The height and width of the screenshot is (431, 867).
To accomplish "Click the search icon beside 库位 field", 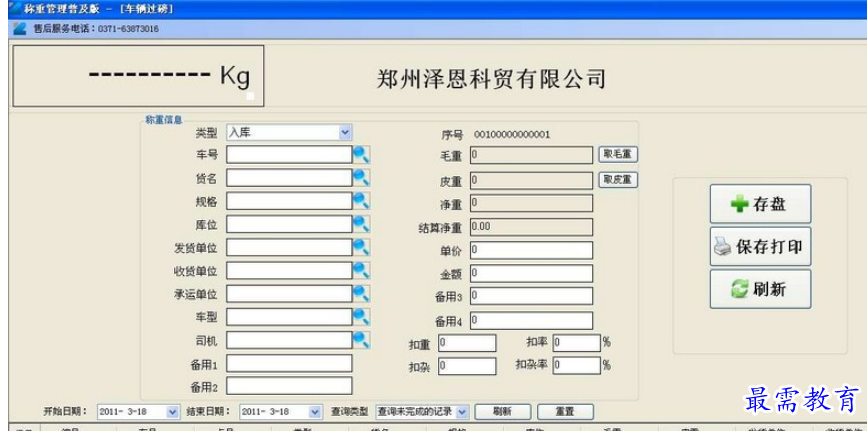I will [362, 224].
